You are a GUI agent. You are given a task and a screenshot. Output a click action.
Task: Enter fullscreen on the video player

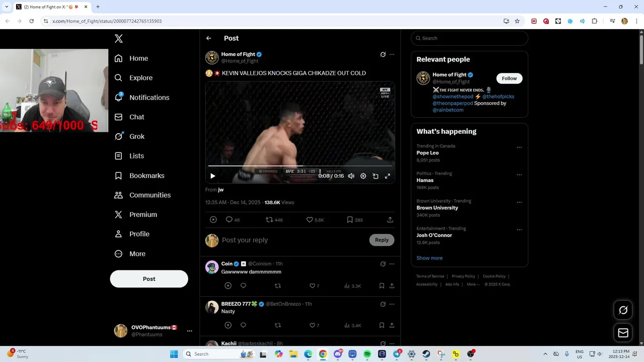click(387, 176)
